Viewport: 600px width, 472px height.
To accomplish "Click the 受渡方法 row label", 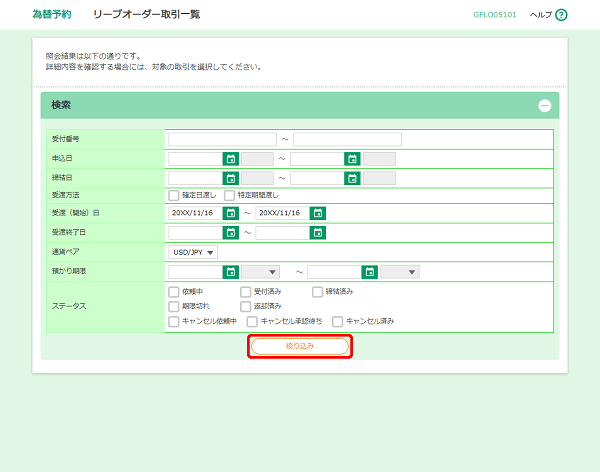I will [65, 195].
